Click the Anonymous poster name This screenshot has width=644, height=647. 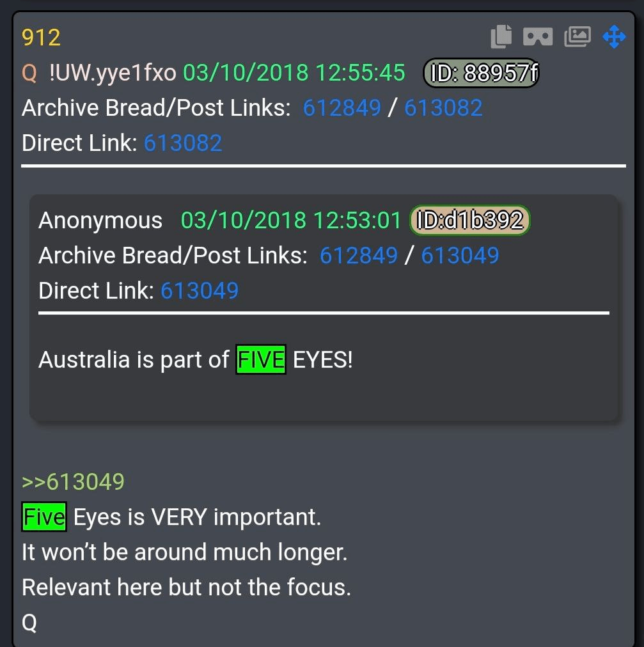coord(100,221)
